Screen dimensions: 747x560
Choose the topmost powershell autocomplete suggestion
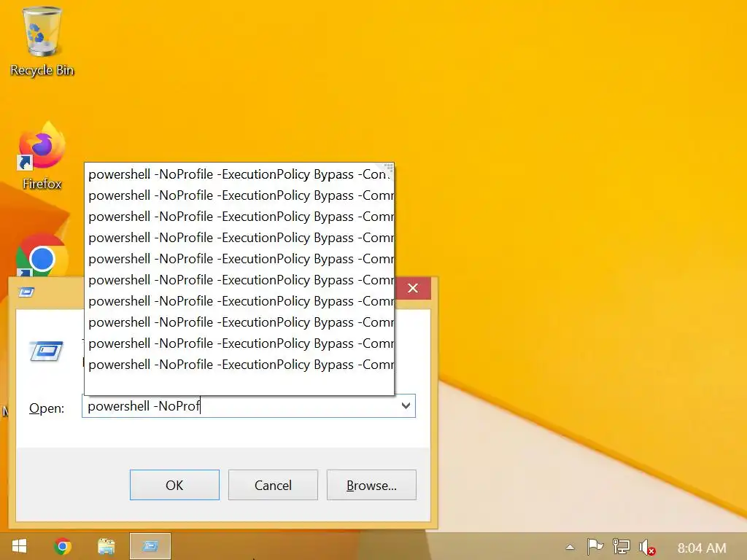click(239, 174)
